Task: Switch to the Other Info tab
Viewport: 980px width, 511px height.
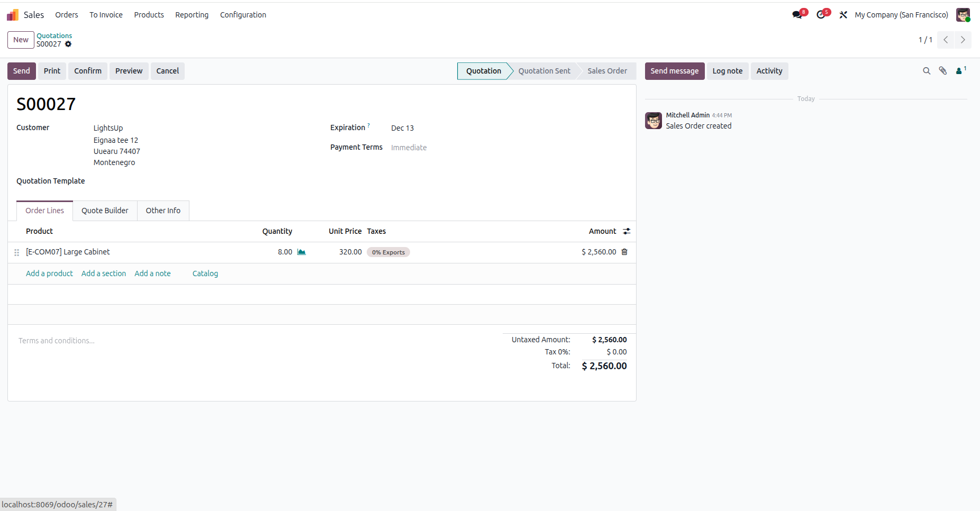Action: point(163,211)
